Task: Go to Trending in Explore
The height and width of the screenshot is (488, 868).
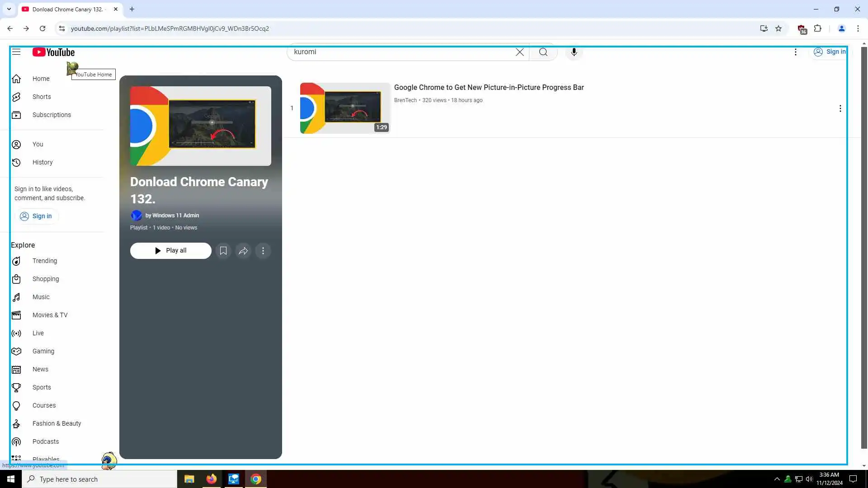Action: [x=44, y=261]
